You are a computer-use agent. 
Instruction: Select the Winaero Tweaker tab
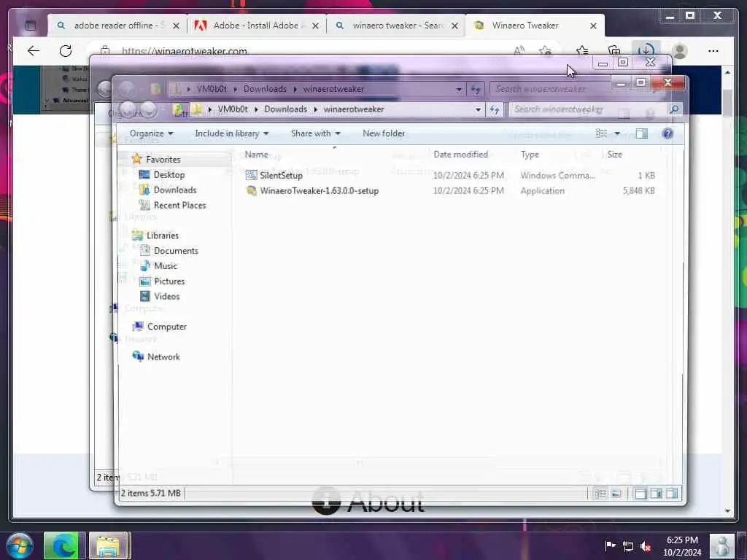pyautogui.click(x=525, y=26)
